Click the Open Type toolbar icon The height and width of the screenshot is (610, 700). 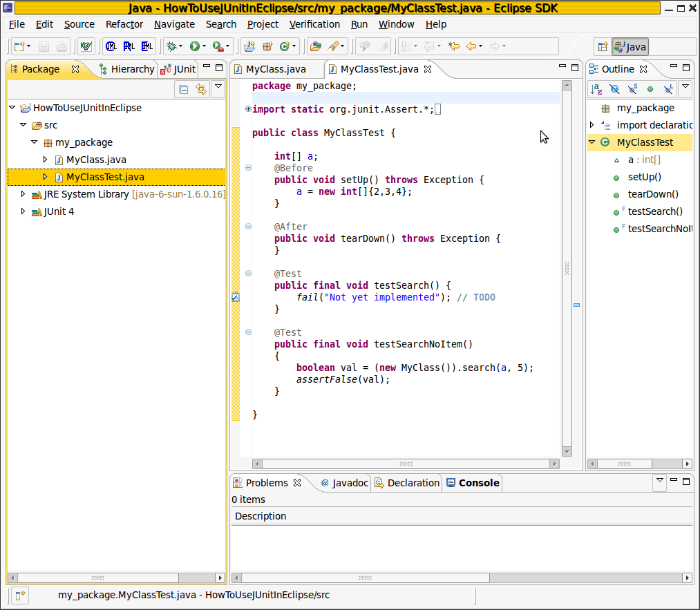click(316, 46)
